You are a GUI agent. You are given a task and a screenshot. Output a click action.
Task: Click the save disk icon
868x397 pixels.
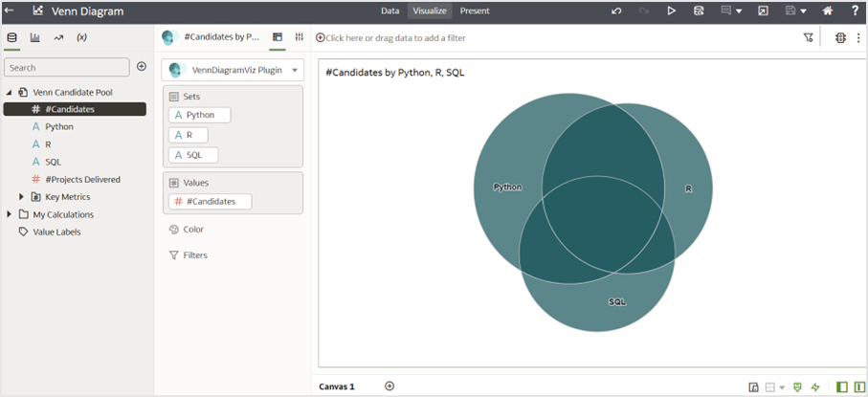[x=790, y=11]
